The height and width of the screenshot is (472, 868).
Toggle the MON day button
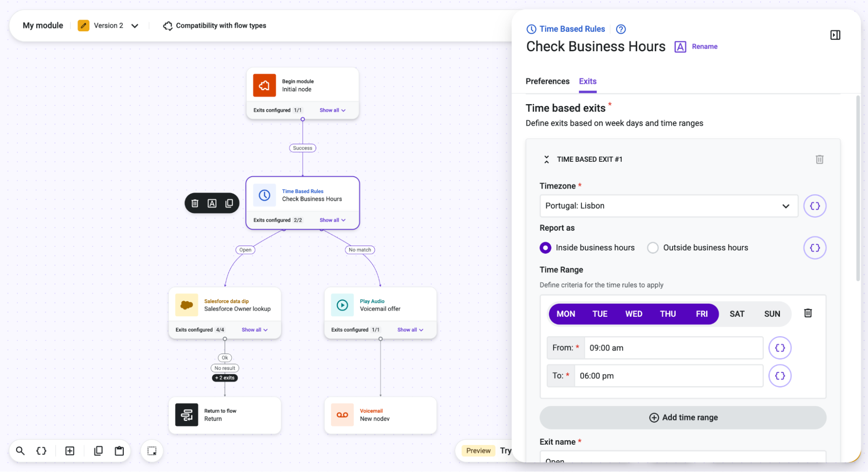566,314
